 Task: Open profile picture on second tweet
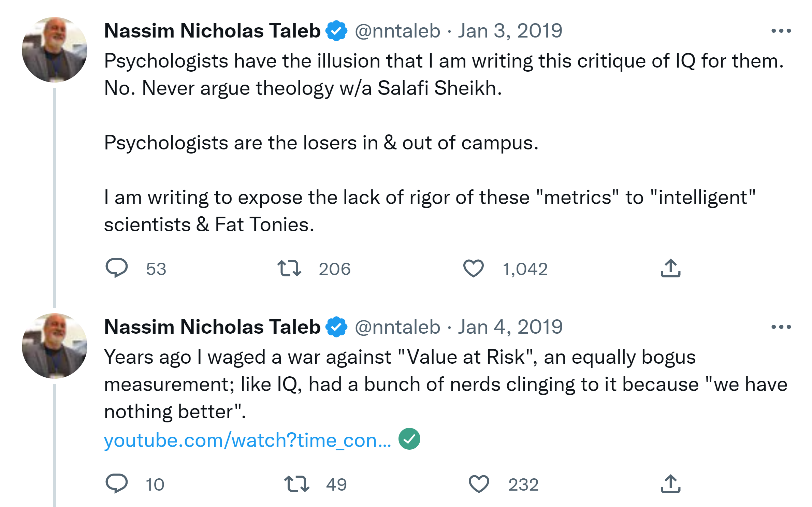tap(55, 346)
